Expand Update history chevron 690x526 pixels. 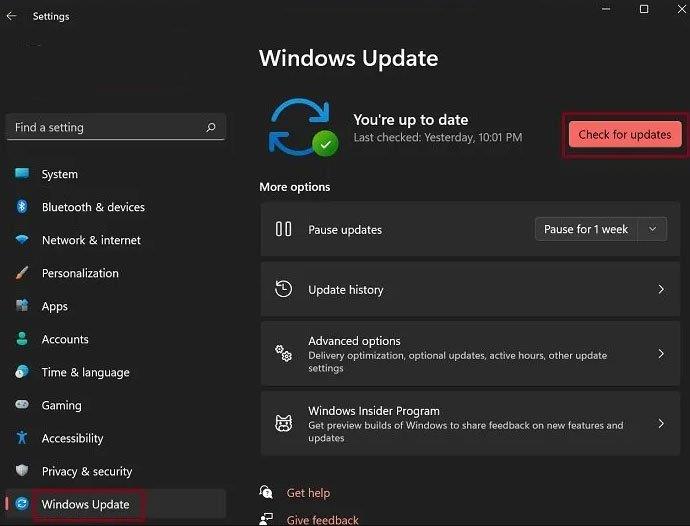point(660,289)
